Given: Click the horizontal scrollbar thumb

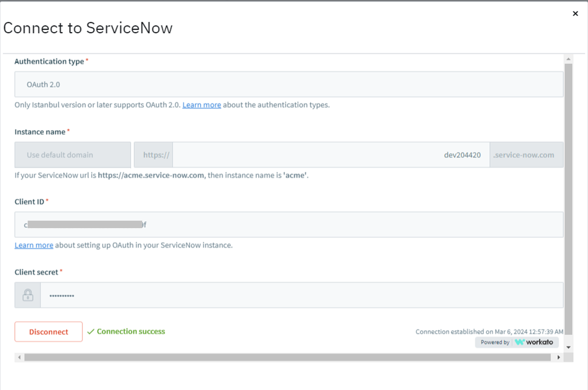Looking at the screenshot, I should click(287, 357).
